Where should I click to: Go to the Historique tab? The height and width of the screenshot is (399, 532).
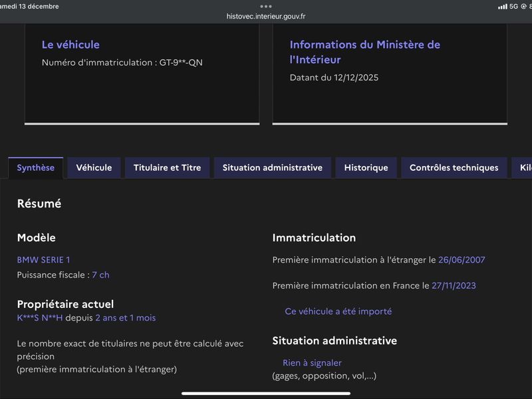[x=366, y=168]
